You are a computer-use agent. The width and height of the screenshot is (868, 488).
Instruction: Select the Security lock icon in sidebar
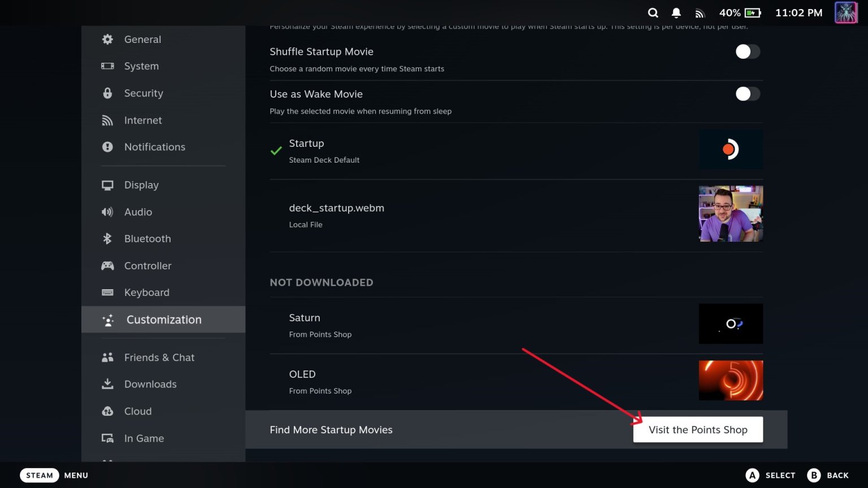pyautogui.click(x=108, y=93)
